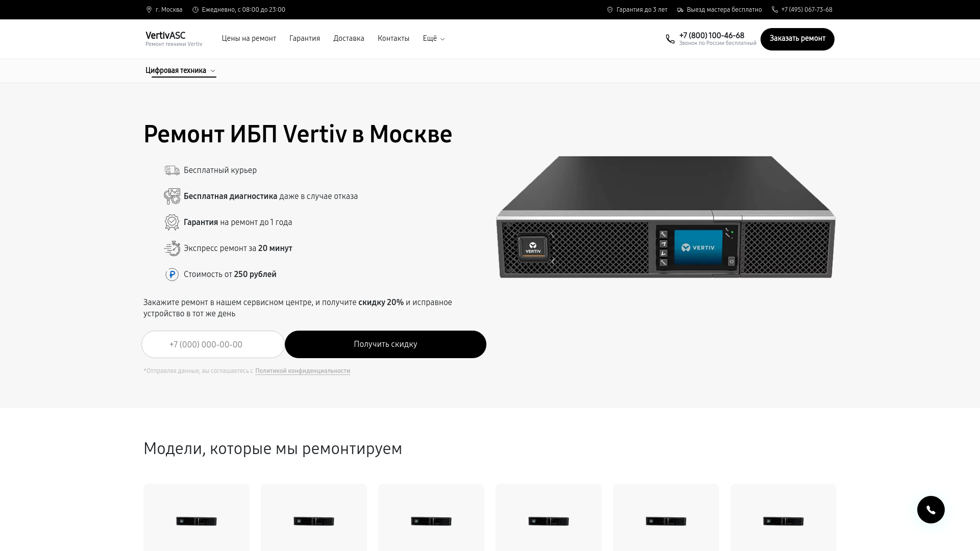Open the Цены на ремонт menu item
This screenshot has height=551, width=980.
(x=249, y=39)
